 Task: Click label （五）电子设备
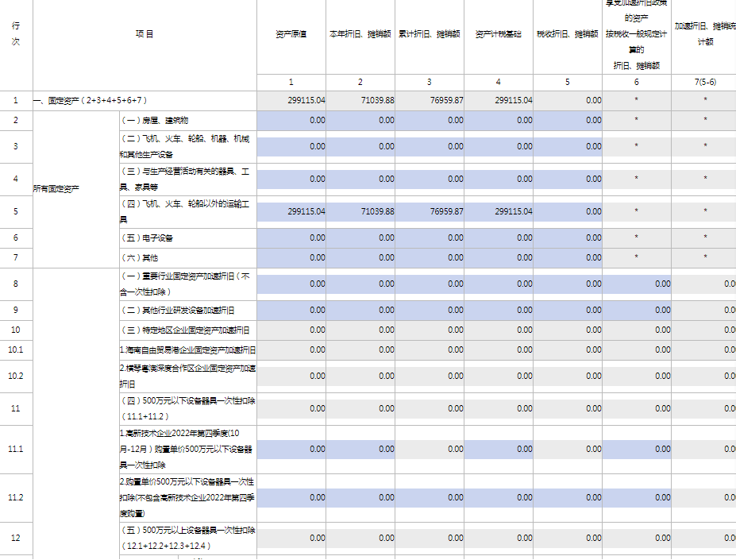click(146, 238)
